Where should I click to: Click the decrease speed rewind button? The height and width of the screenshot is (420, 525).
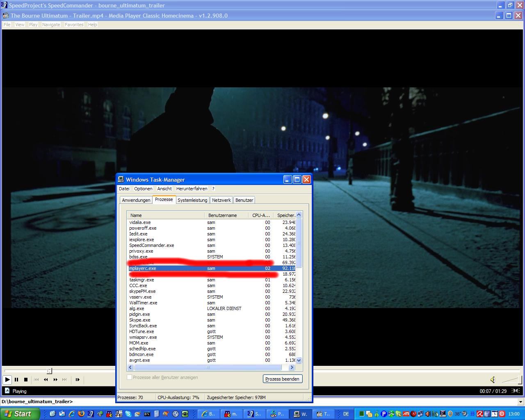coord(46,380)
